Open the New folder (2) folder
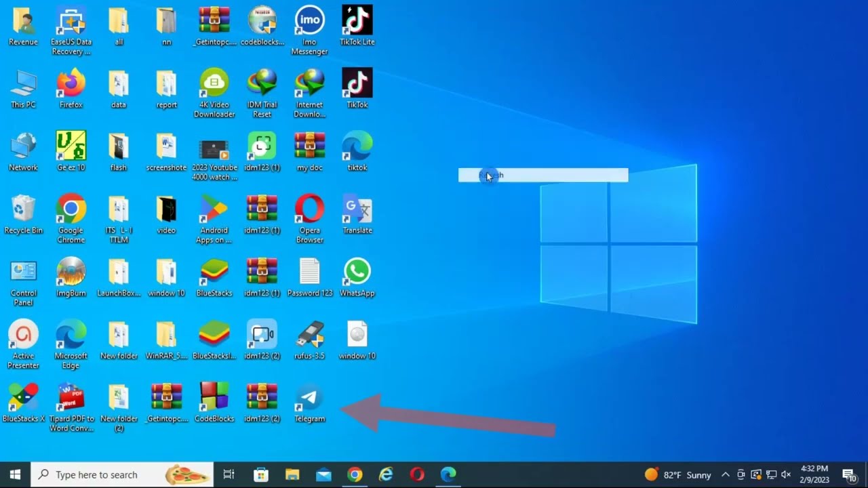The image size is (868, 488). point(119,408)
